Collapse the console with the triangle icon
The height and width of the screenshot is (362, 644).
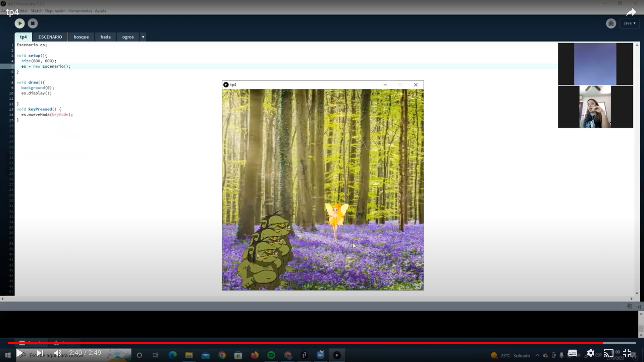[639, 306]
